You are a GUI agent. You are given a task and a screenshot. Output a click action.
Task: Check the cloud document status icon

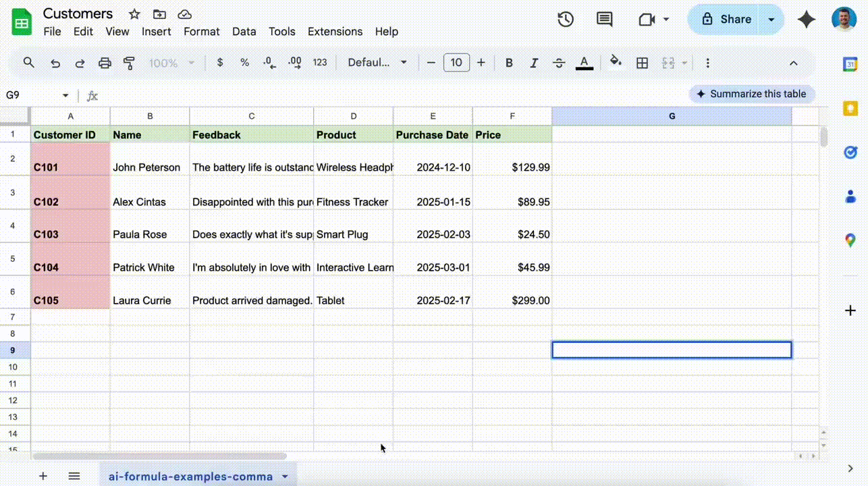(184, 14)
